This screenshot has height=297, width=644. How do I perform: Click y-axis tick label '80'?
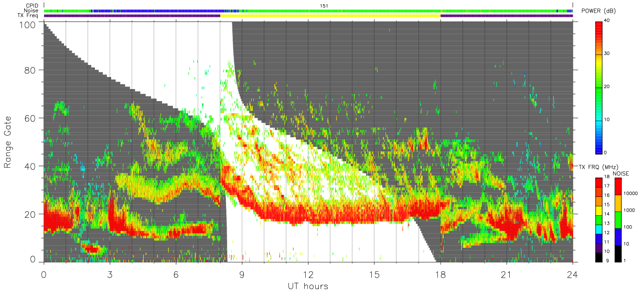click(30, 71)
